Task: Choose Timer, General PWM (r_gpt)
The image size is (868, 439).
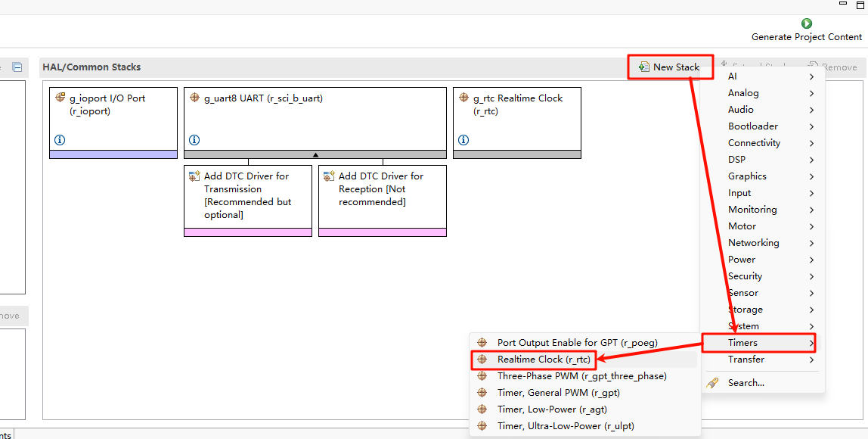Action: (x=558, y=393)
